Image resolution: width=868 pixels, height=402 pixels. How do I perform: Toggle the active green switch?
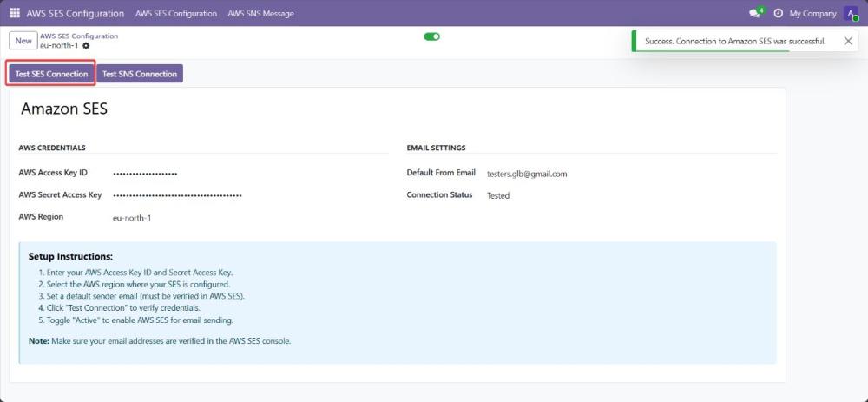click(431, 36)
